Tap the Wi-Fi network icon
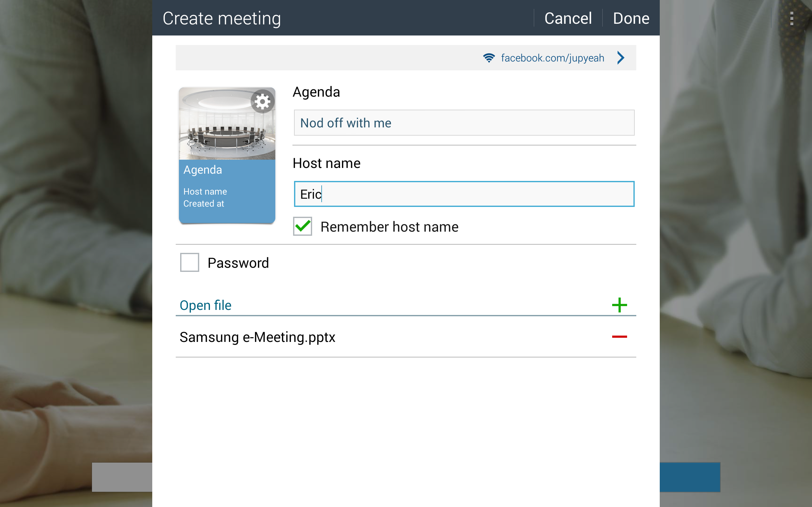 point(489,58)
